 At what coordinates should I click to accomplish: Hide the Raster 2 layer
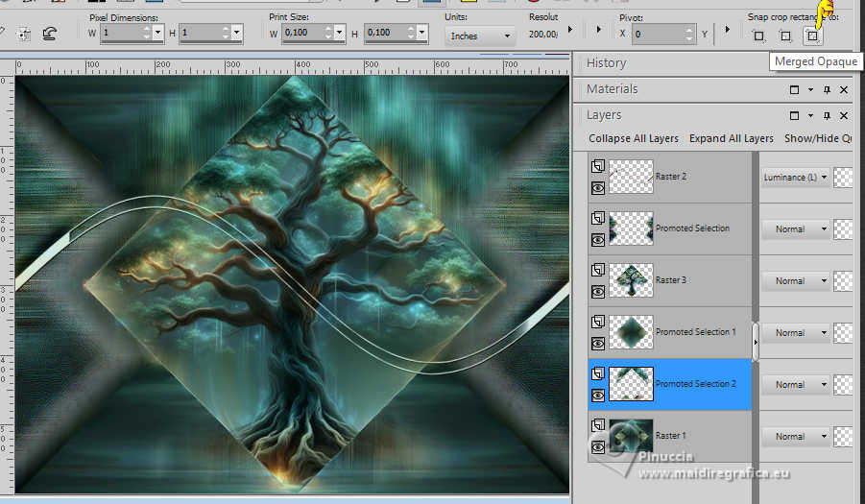597,188
